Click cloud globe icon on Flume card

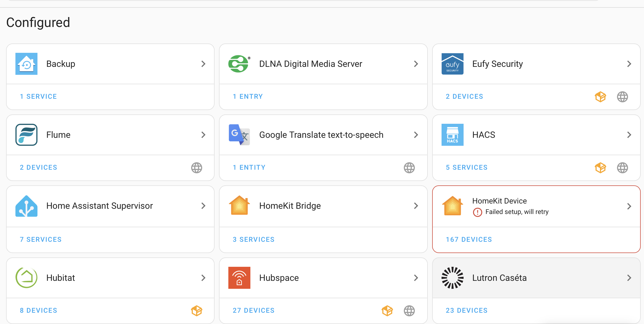pos(197,168)
